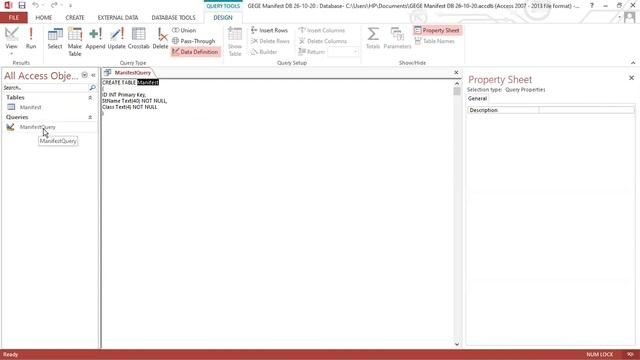The width and height of the screenshot is (640, 360).
Task: Open the Parameters dialog button
Action: click(x=397, y=38)
